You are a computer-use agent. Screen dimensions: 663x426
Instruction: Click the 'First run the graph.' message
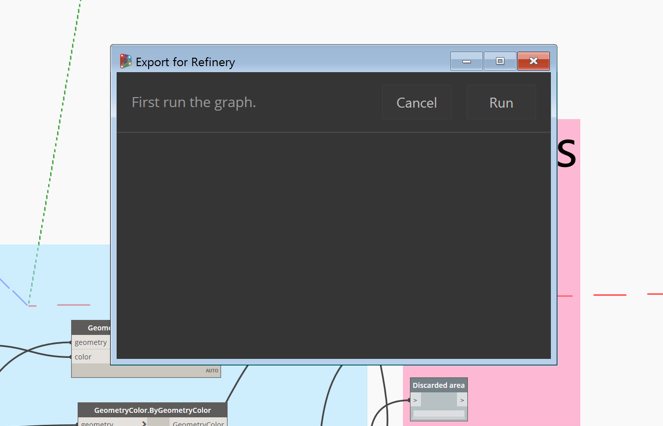coord(194,102)
